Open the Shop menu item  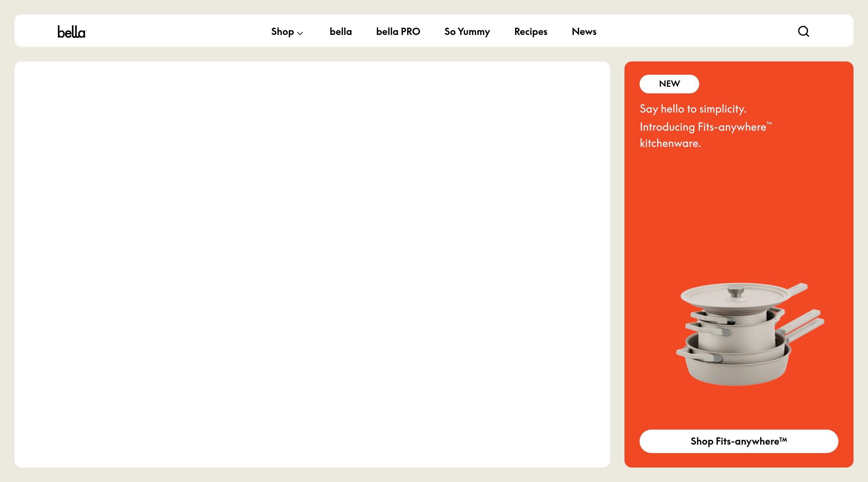pos(282,32)
